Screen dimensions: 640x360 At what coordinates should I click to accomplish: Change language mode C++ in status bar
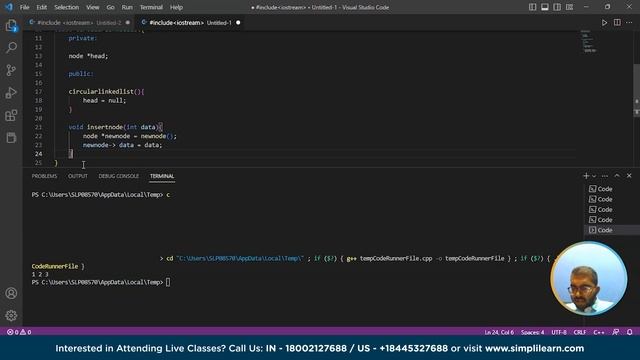pyautogui.click(x=599, y=332)
